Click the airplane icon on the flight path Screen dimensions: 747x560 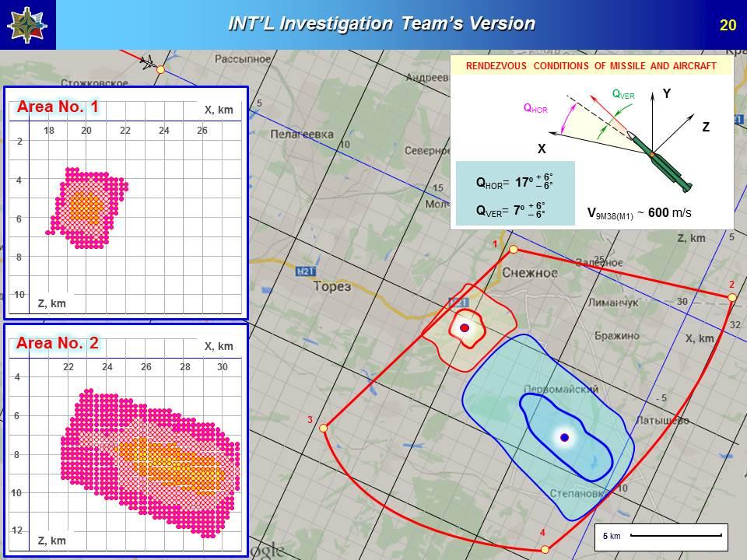pos(148,62)
